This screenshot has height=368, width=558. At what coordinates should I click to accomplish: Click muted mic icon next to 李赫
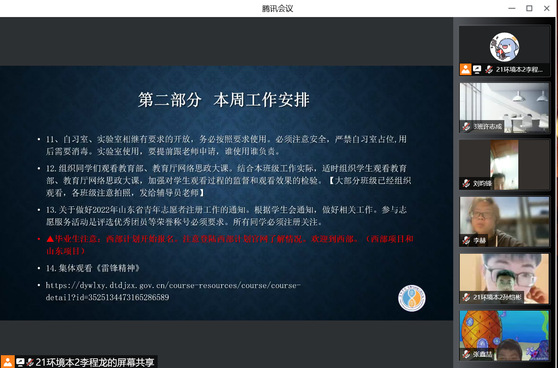(x=466, y=240)
